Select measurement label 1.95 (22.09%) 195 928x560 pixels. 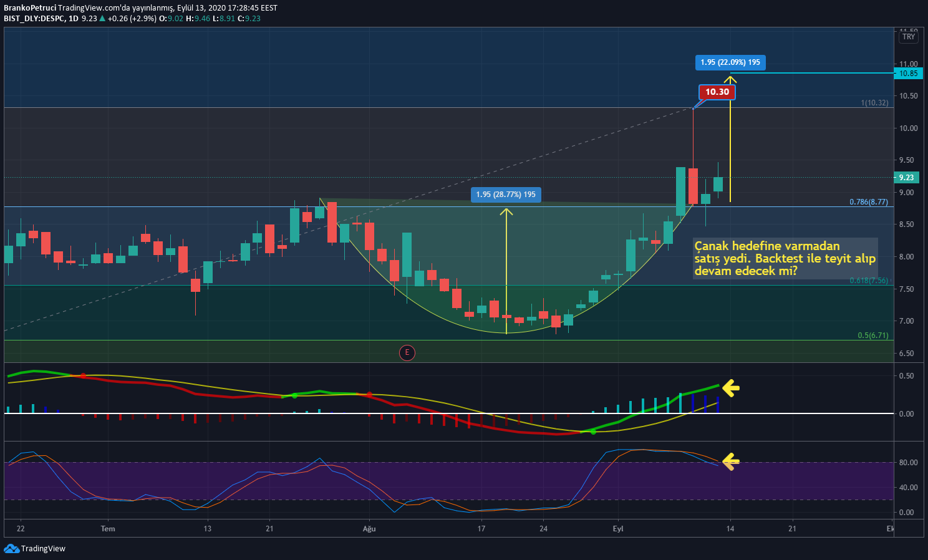pos(730,62)
